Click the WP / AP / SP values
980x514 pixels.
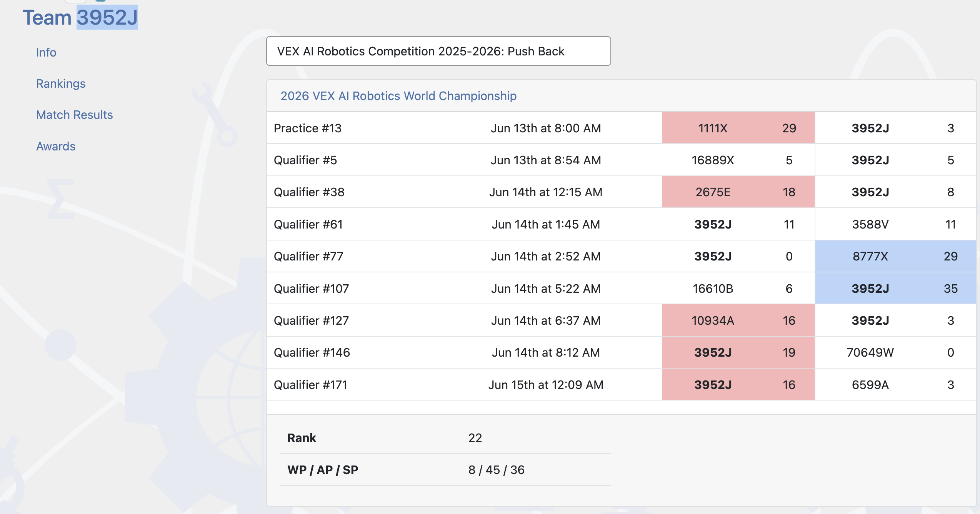[x=496, y=470]
